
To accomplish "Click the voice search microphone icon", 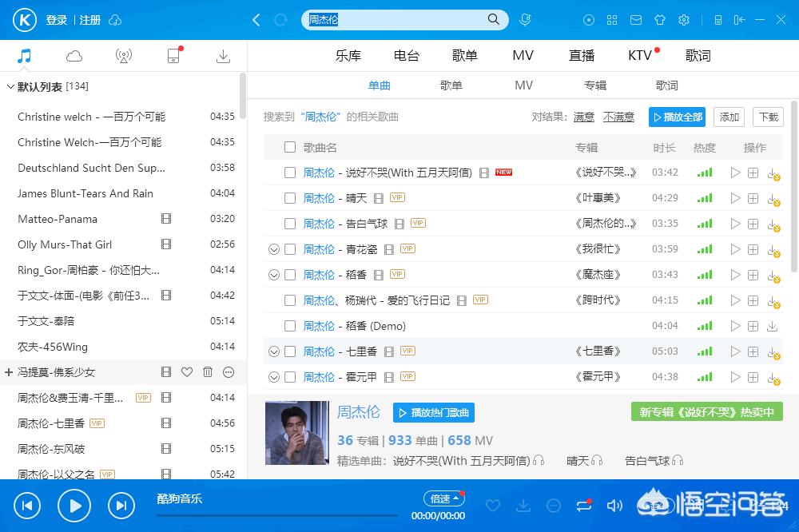I will click(525, 20).
